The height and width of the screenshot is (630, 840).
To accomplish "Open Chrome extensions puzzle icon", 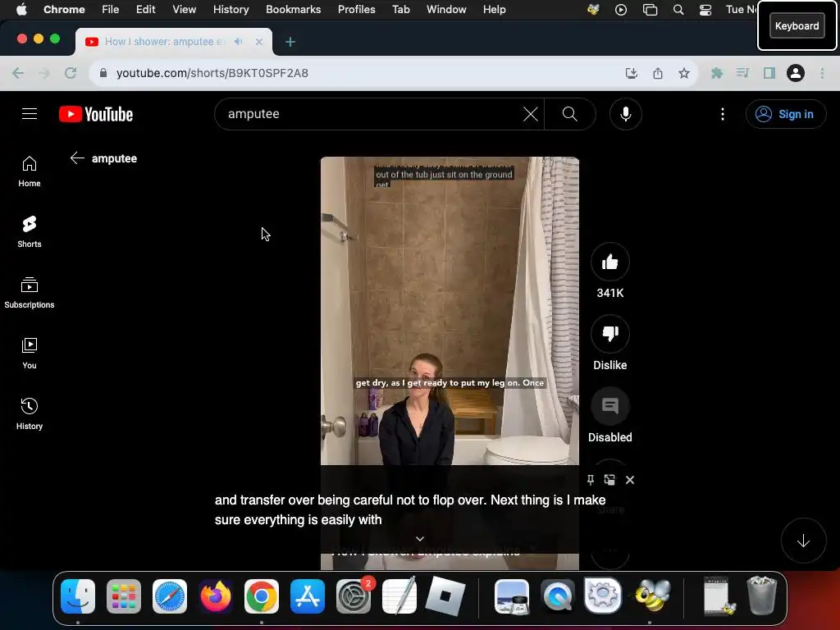I will click(716, 73).
